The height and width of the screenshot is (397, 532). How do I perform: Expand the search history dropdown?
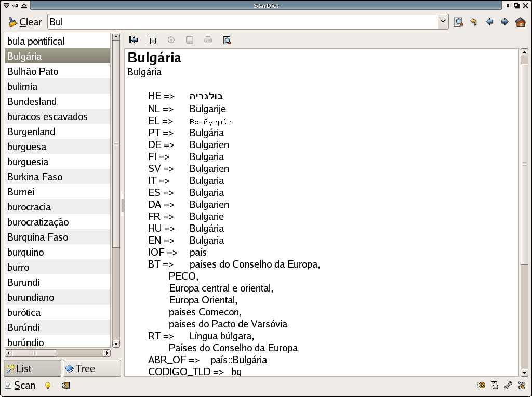(x=443, y=22)
